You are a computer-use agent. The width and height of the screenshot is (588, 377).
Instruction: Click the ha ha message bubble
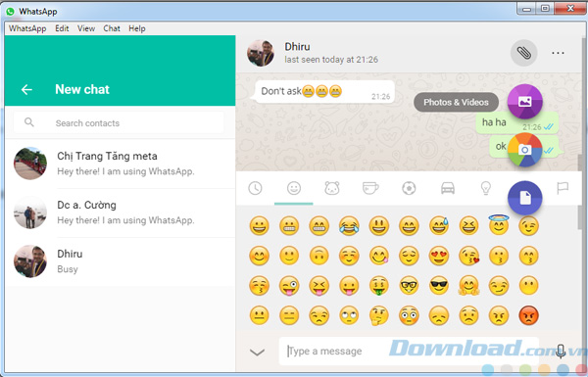point(516,122)
